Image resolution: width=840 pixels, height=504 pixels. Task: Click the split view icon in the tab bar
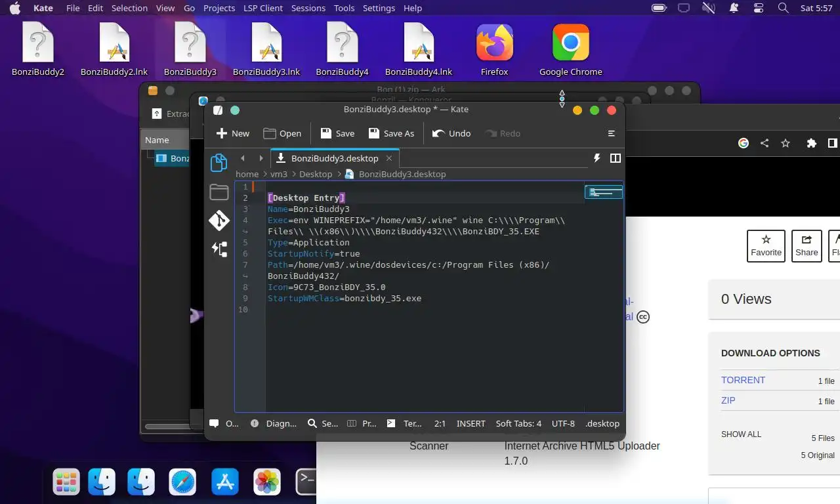[x=616, y=158]
